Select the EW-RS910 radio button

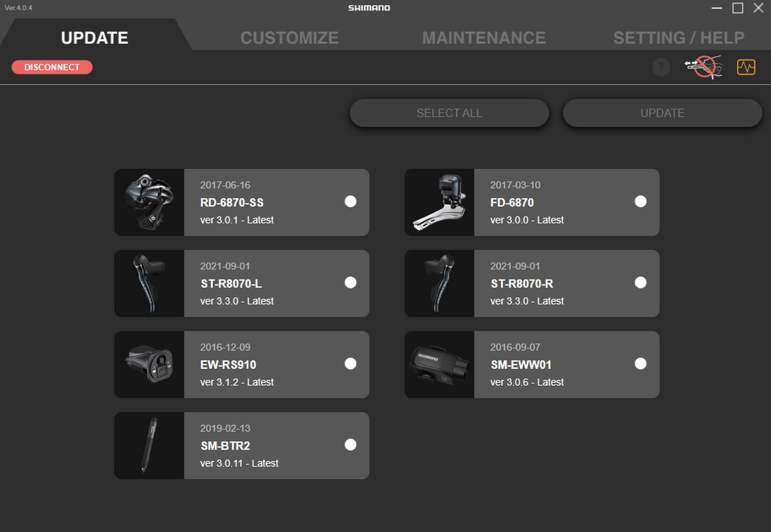pos(350,364)
